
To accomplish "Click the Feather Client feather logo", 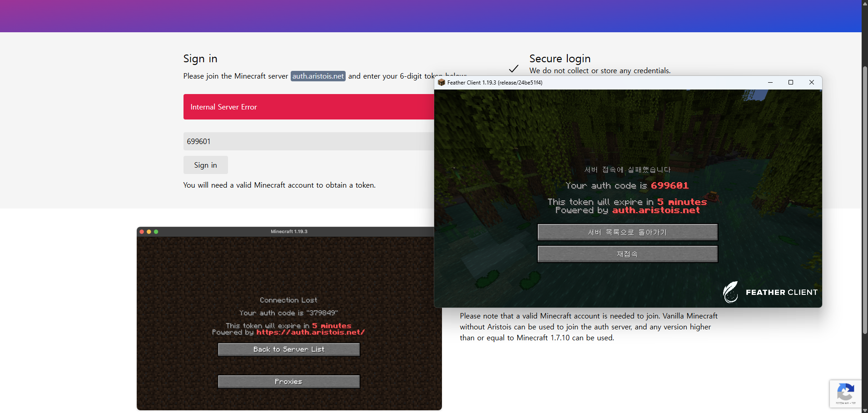I will point(730,292).
